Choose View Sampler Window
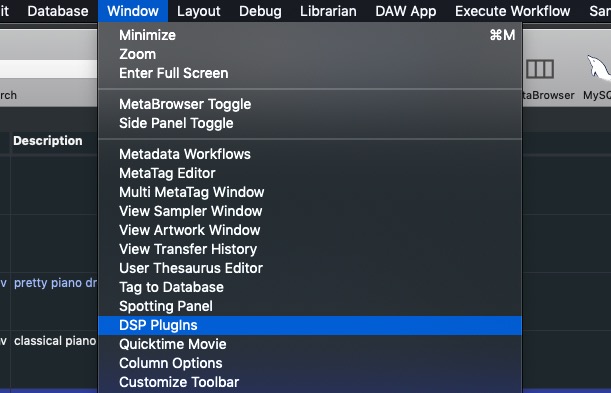 tap(310, 211)
